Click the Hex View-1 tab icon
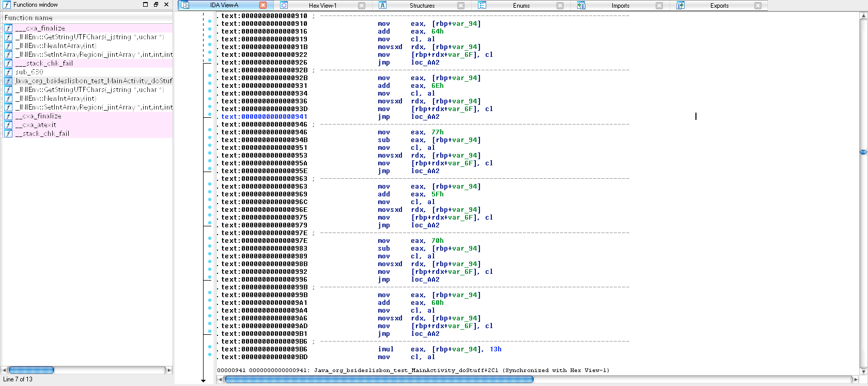868x386 pixels. pyautogui.click(x=284, y=5)
